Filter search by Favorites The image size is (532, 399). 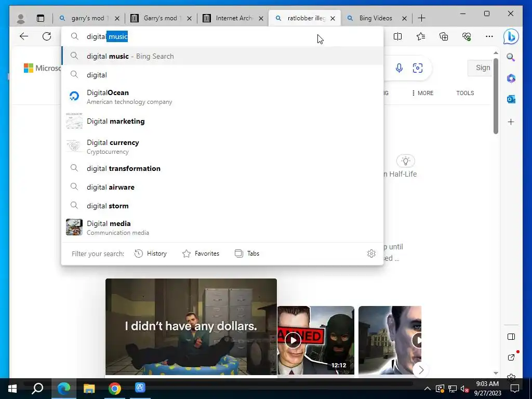(201, 254)
